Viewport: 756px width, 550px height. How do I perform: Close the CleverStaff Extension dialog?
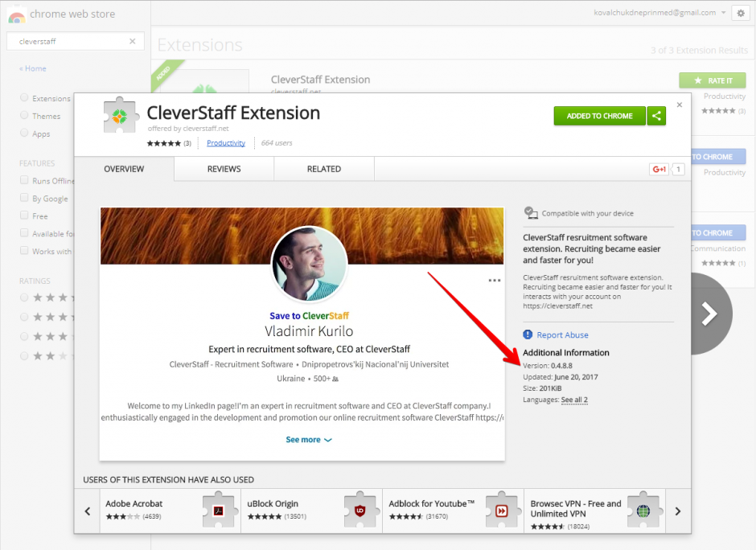click(x=679, y=105)
